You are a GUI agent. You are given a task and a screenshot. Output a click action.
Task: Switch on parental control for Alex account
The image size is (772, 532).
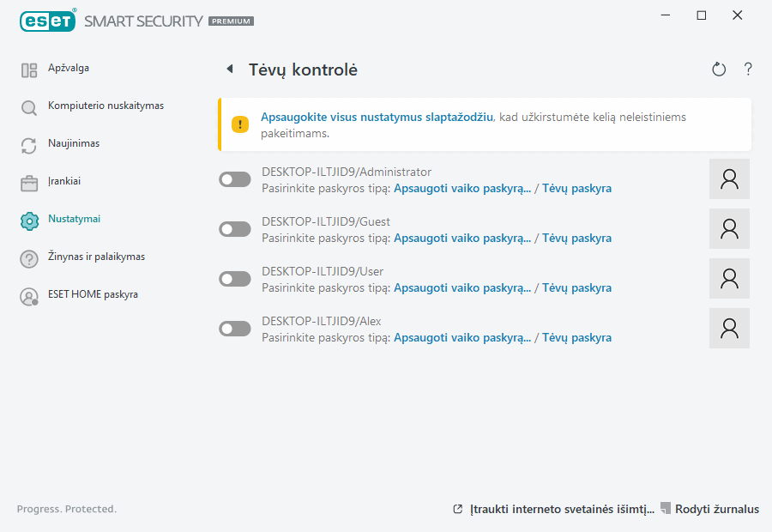tap(235, 329)
